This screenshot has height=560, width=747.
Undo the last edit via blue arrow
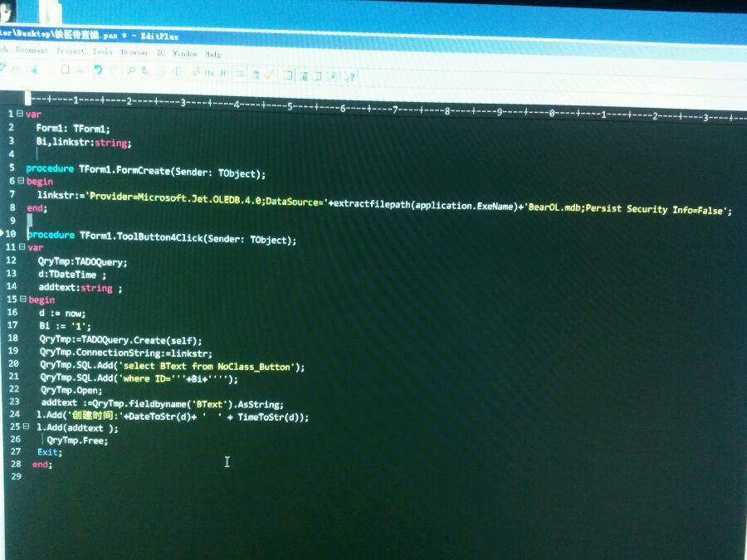point(98,70)
